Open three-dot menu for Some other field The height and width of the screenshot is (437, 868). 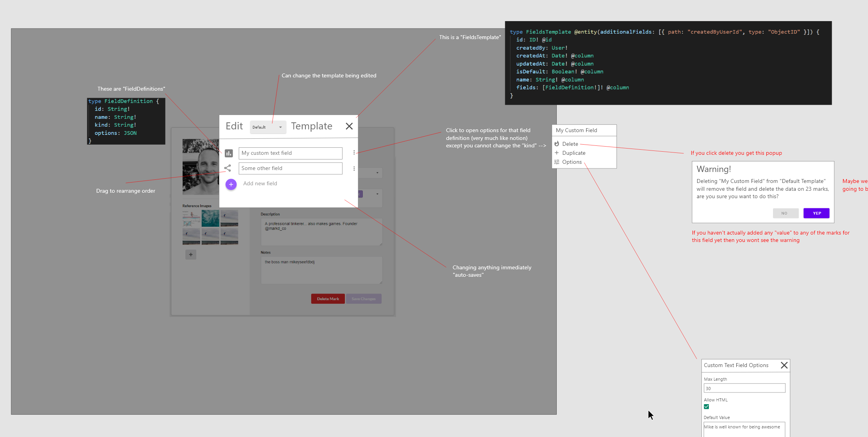(354, 168)
